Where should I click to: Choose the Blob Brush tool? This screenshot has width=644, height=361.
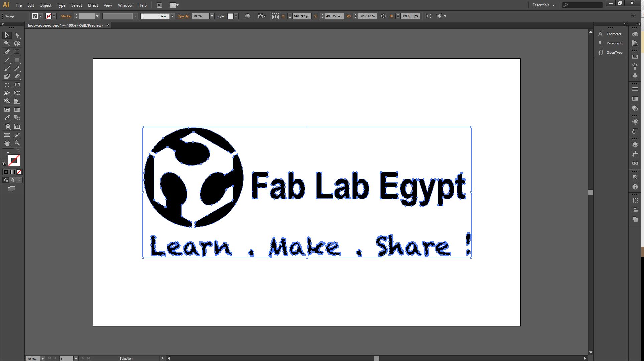[x=7, y=76]
